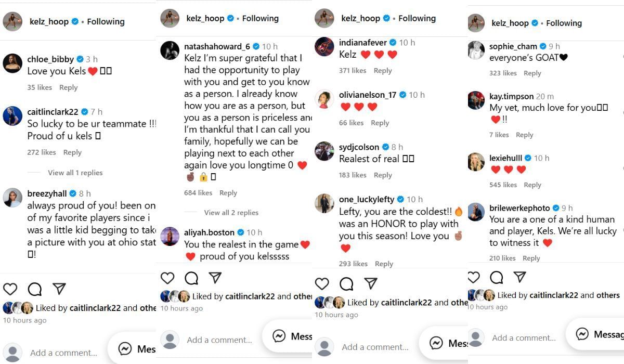This screenshot has width=624, height=364.
Task: View lexiehulll's profile picture
Action: (476, 163)
